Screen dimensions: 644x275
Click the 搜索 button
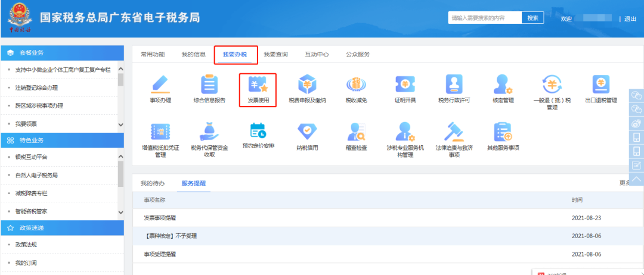(x=532, y=18)
